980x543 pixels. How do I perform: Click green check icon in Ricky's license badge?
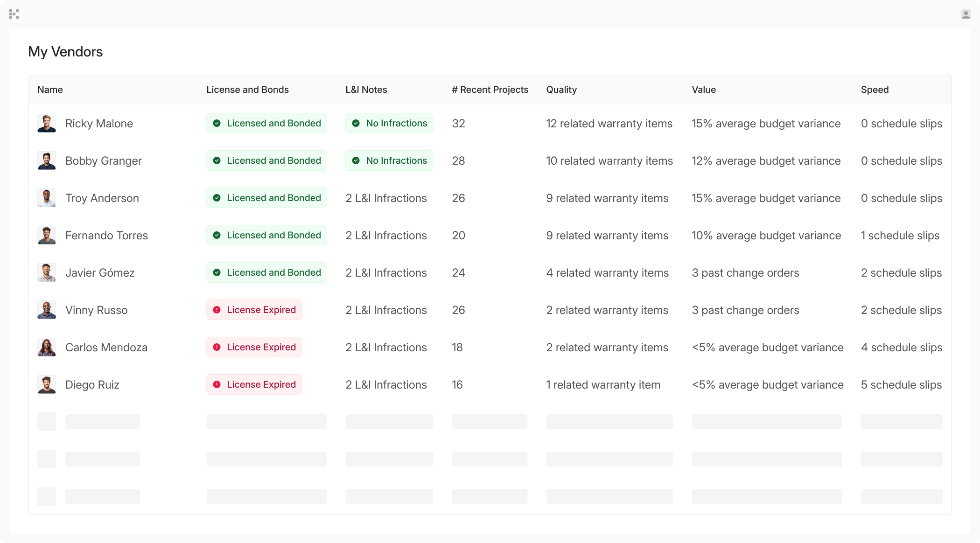(x=217, y=123)
